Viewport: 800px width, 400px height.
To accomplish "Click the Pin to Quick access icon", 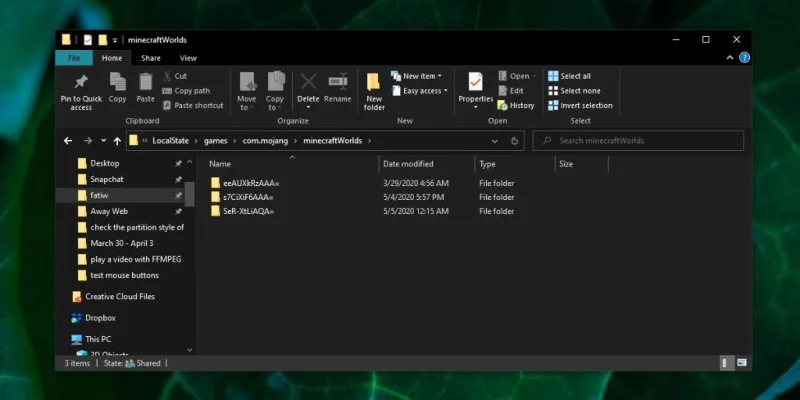I will pyautogui.click(x=81, y=82).
